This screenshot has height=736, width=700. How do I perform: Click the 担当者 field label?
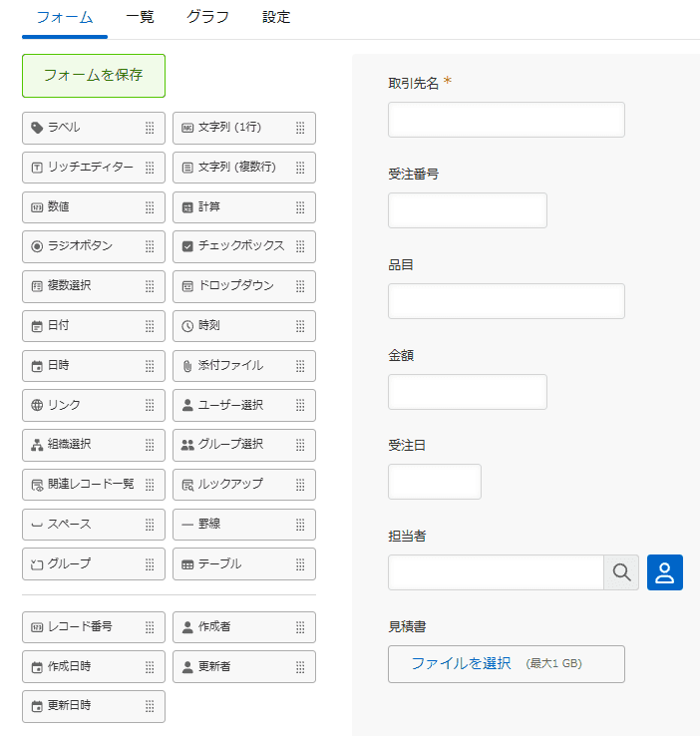(407, 536)
